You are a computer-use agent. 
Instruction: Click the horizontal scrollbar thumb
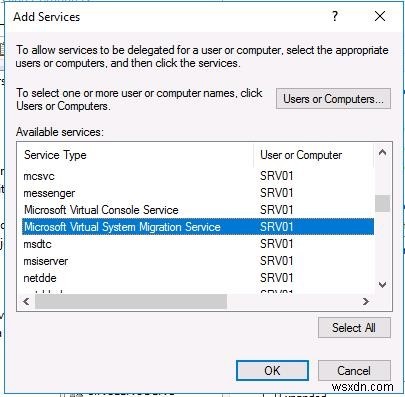[x=131, y=302]
